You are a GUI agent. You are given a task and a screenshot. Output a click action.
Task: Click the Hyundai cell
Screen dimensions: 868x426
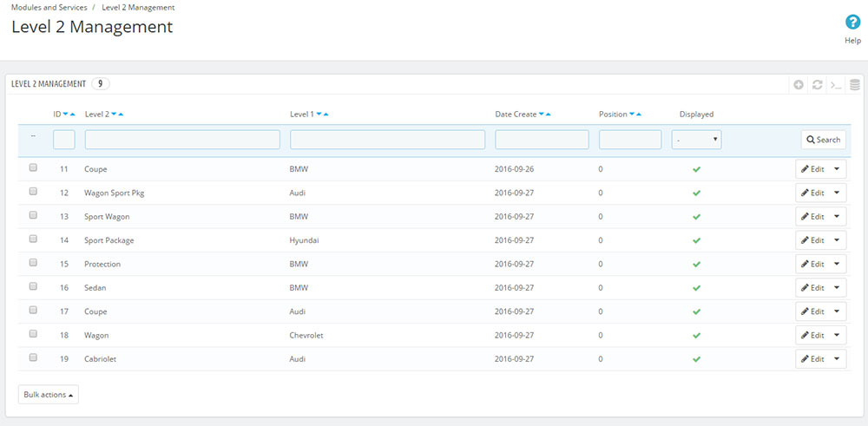tap(304, 240)
